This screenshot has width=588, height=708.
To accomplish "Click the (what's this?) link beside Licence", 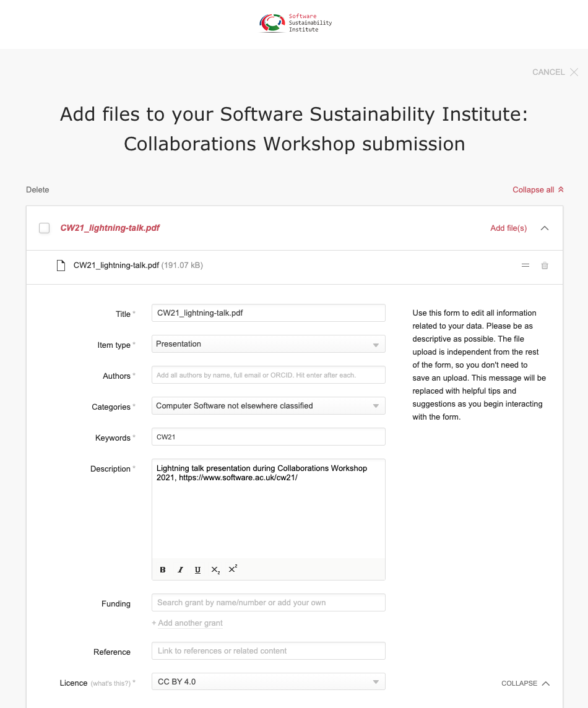I will [111, 684].
